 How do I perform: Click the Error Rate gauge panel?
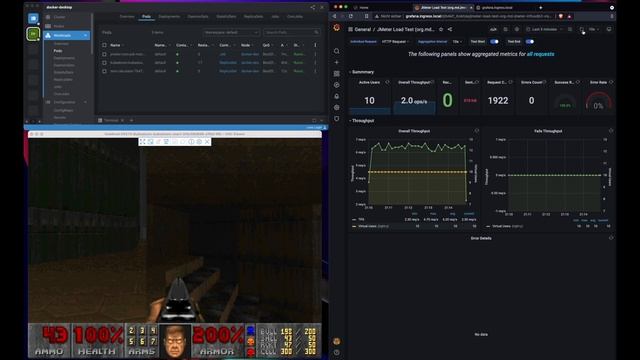pos(598,97)
